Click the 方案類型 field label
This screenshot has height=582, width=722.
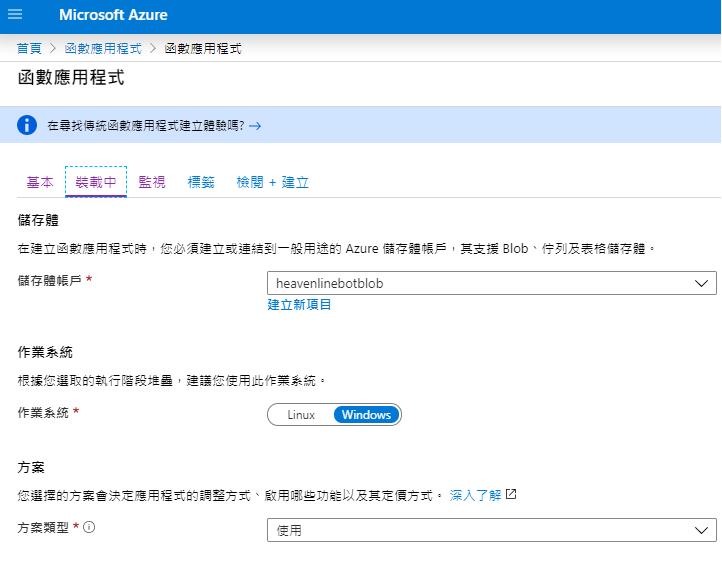43,527
